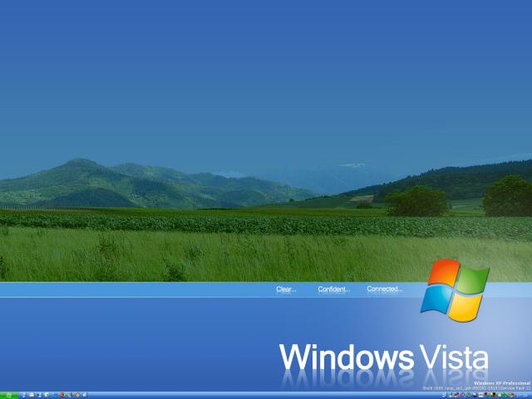Open the folder-like yellow Quick Launch icon

coord(32,395)
